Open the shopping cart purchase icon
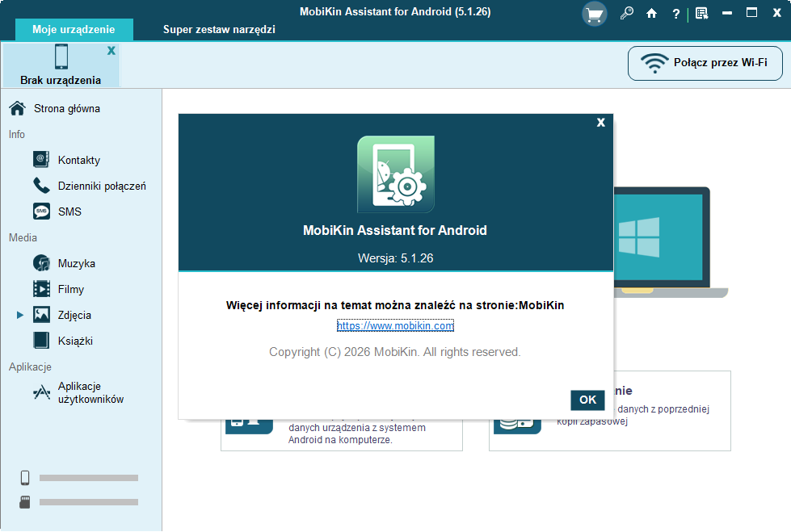This screenshot has height=532, width=791. (x=594, y=14)
